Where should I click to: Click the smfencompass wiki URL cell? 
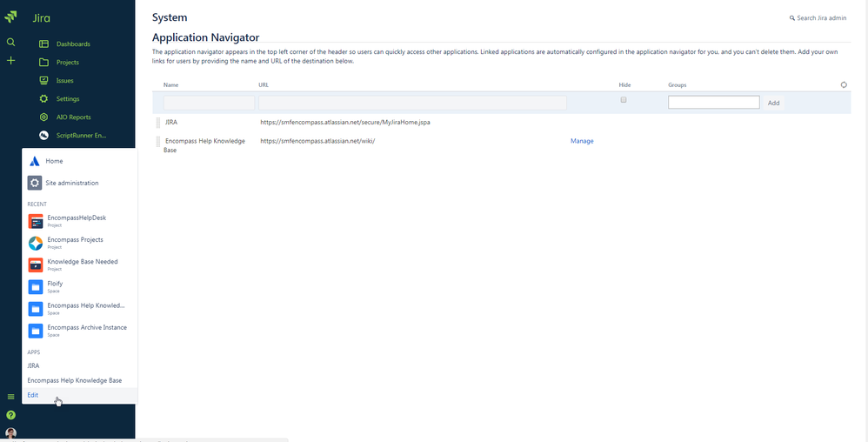(x=317, y=141)
